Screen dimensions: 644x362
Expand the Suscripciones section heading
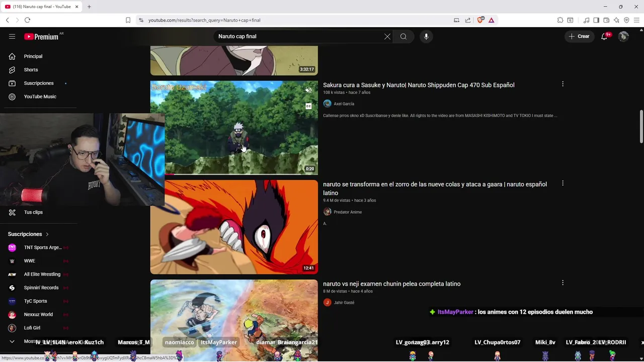click(x=28, y=234)
